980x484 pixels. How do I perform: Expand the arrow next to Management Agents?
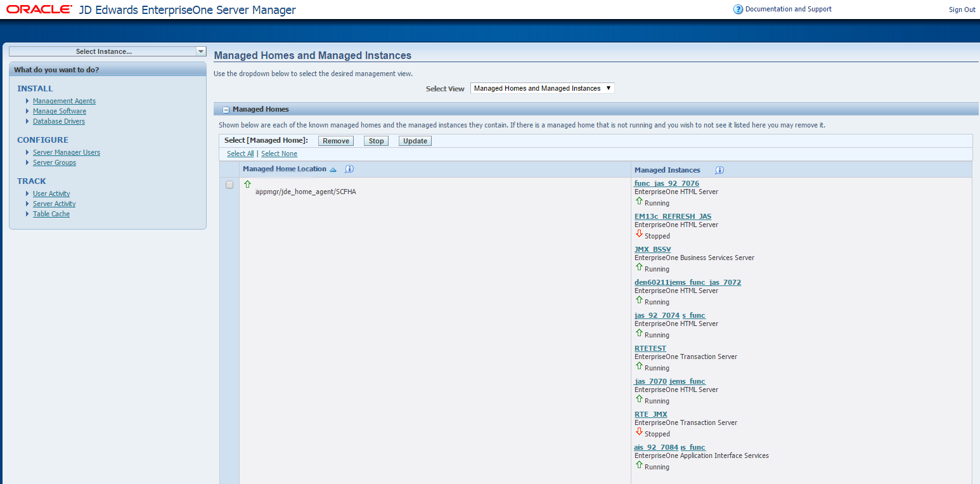pyautogui.click(x=27, y=101)
